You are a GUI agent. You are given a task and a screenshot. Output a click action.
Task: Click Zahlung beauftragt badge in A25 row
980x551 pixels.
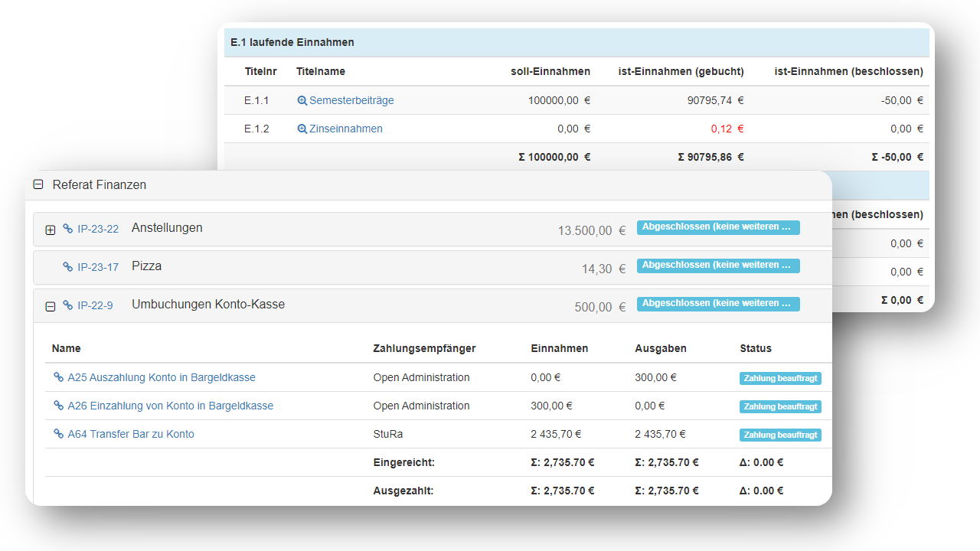[x=780, y=378]
